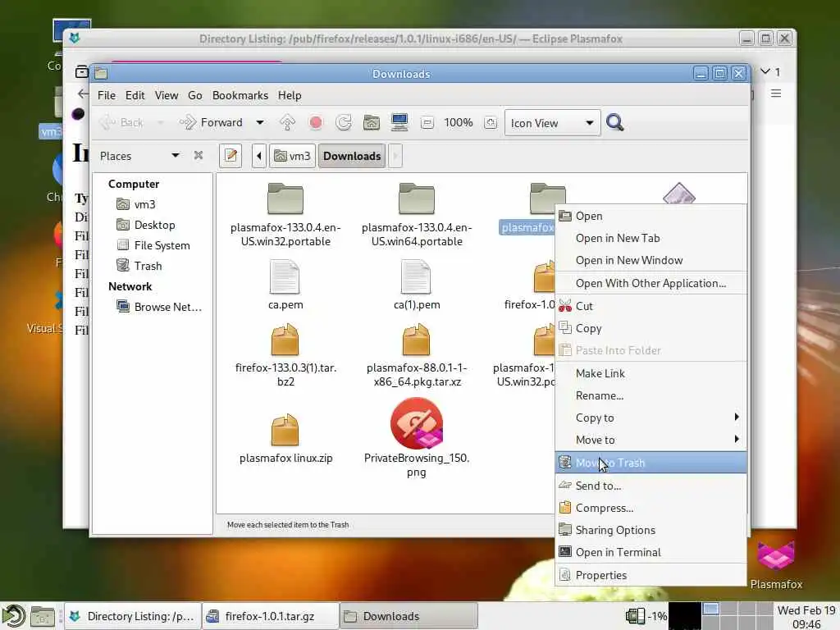Open plasmafox-133.0.4.en-US.win32.portable folder
The height and width of the screenshot is (630, 840).
point(285,215)
